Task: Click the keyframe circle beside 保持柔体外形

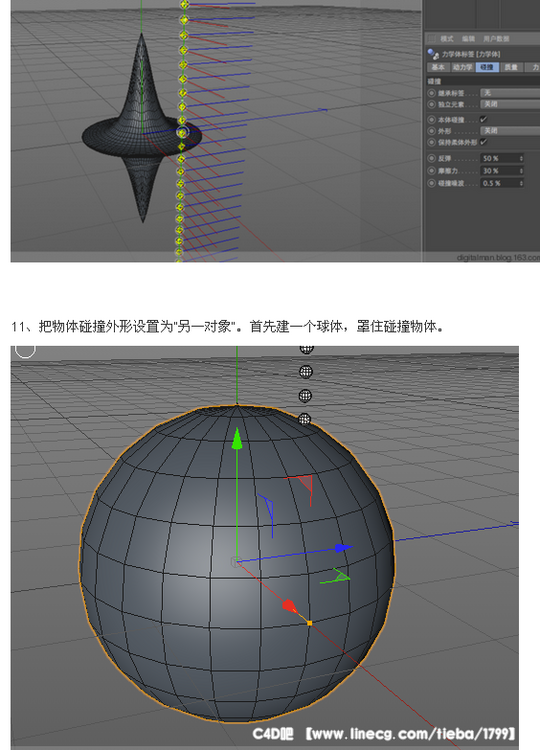Action: [432, 142]
